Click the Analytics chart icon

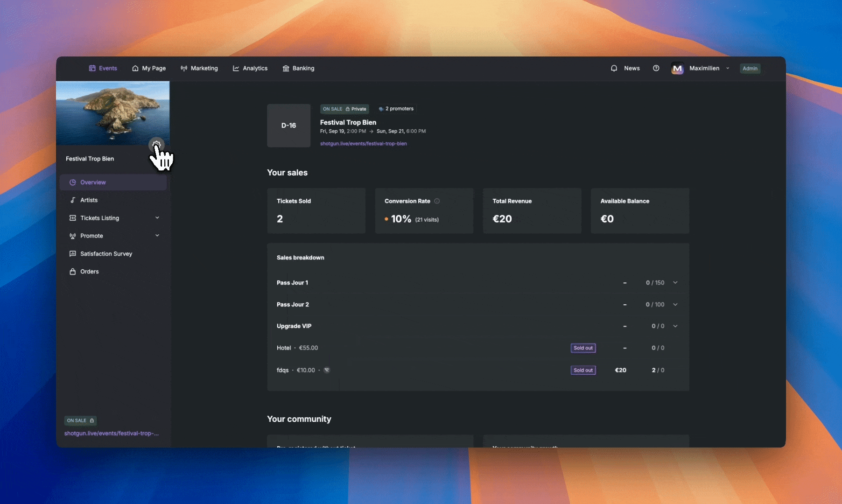(x=236, y=68)
